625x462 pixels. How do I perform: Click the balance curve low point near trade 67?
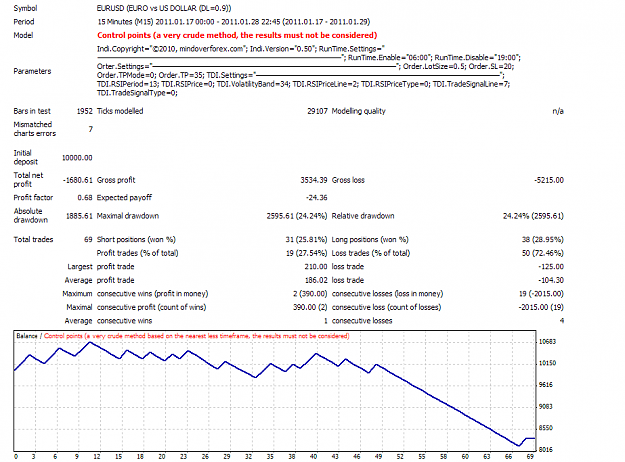tap(518, 445)
